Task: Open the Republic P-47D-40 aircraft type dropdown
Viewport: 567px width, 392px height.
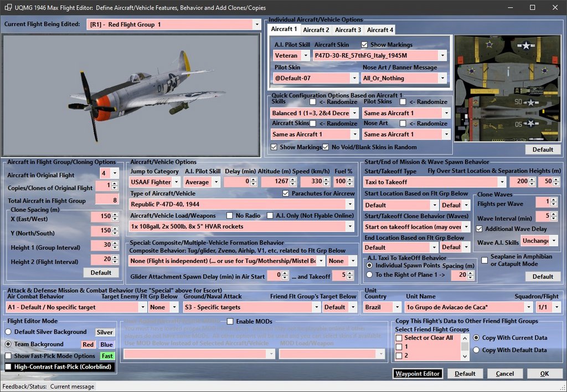Action: (x=350, y=204)
